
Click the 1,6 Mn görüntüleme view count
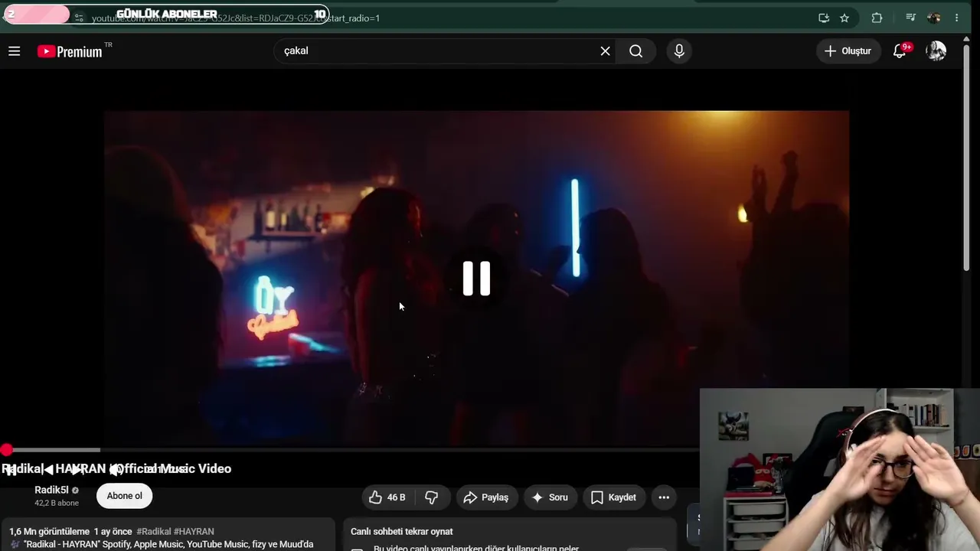49,531
